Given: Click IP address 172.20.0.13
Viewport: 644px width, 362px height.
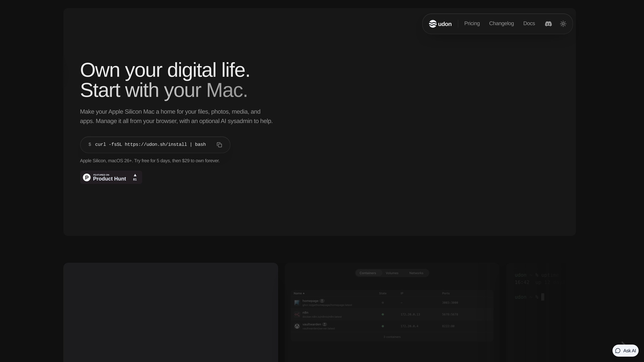Looking at the screenshot, I should click(410, 315).
